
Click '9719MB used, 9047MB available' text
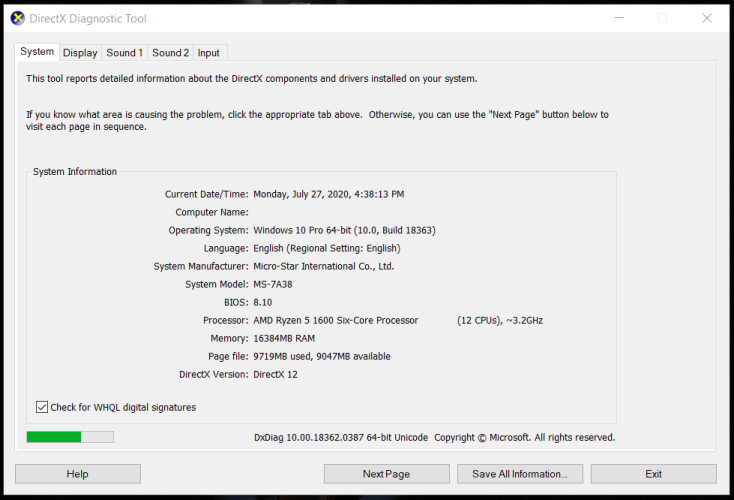click(322, 357)
